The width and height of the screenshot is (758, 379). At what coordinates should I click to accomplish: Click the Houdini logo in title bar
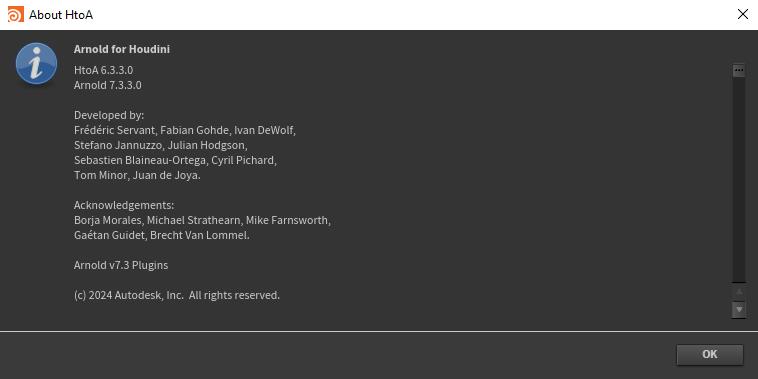point(15,15)
